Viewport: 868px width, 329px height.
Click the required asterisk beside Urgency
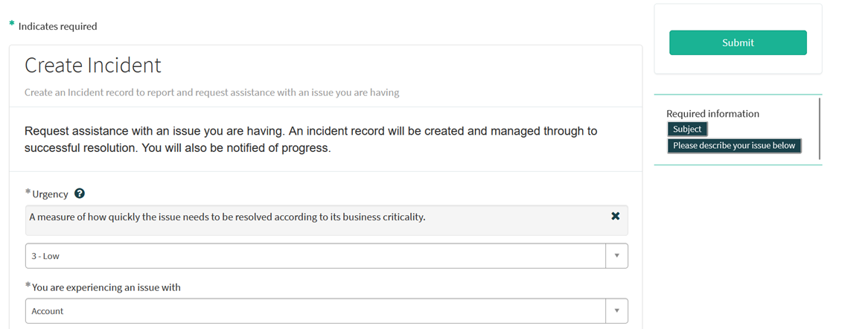tap(28, 193)
